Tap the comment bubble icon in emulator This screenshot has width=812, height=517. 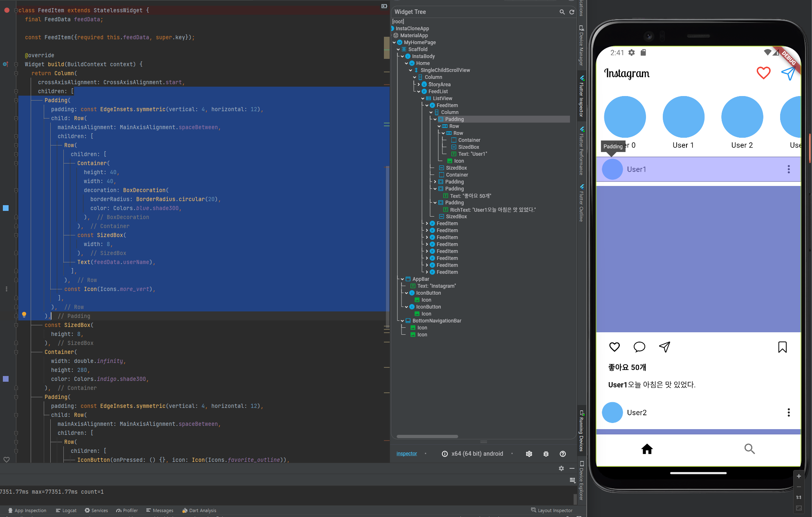639,347
